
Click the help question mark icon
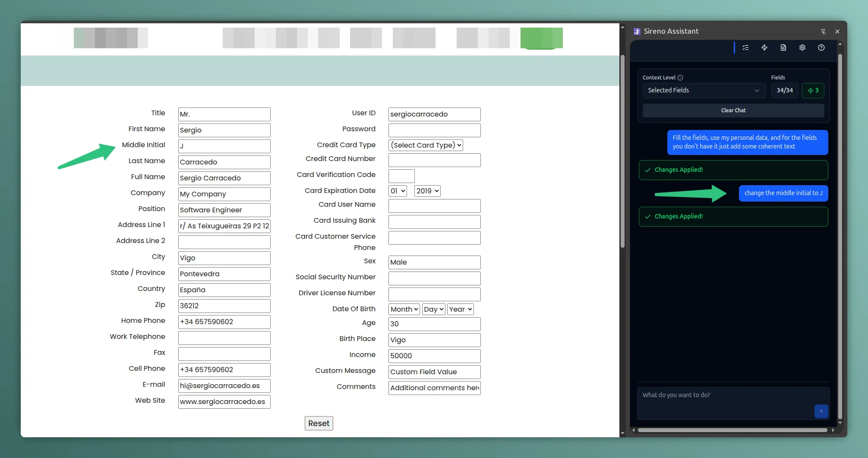click(x=821, y=48)
